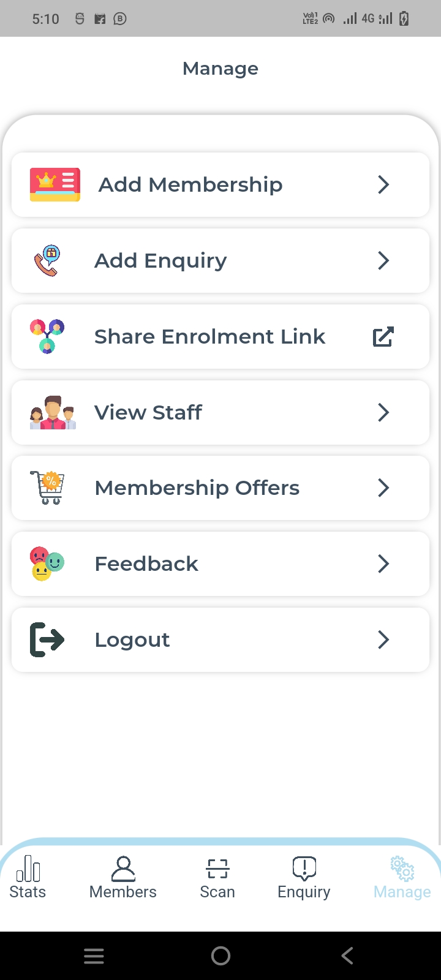Tap the Logout label
The image size is (441, 980).
click(132, 639)
